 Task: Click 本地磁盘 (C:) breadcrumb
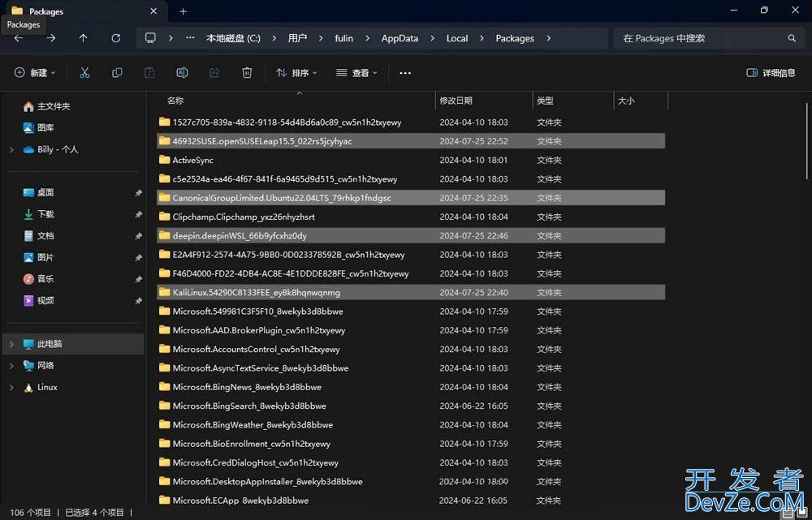[233, 38]
